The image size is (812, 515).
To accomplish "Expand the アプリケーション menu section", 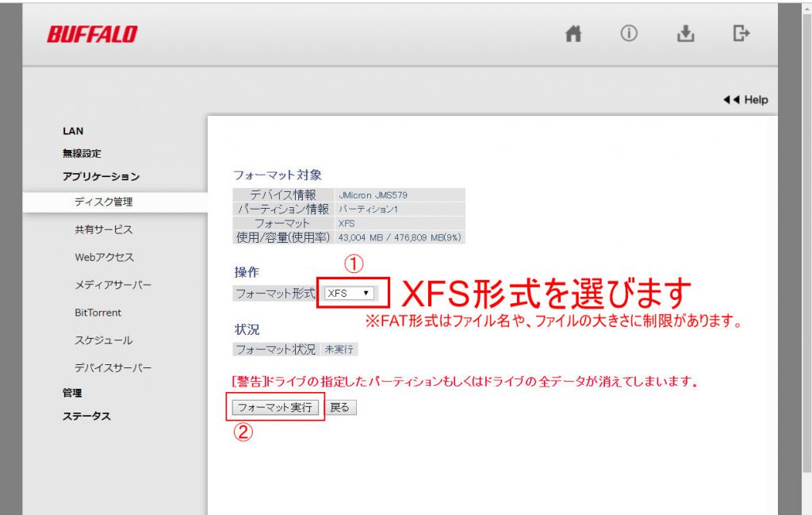I will coord(101,176).
